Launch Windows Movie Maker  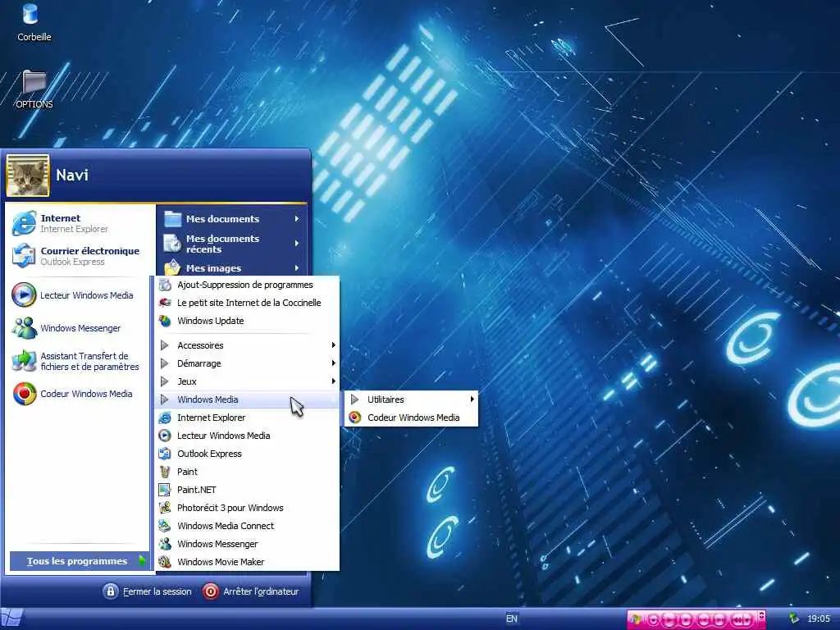point(246,562)
